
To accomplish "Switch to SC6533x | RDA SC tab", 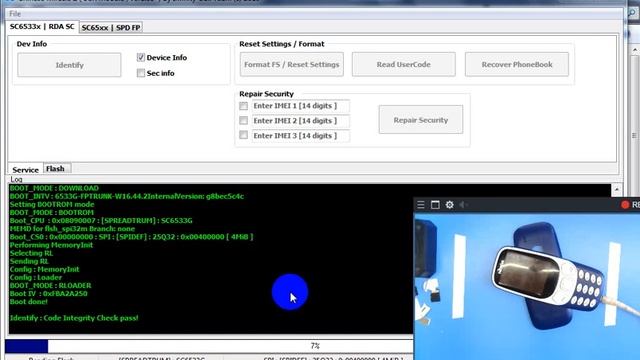I will click(42, 27).
